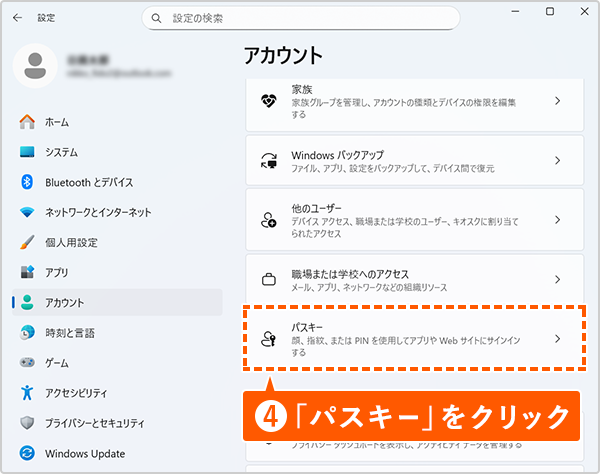Open プライバシーとセキュリティ shield icon
600x474 pixels.
[28, 422]
